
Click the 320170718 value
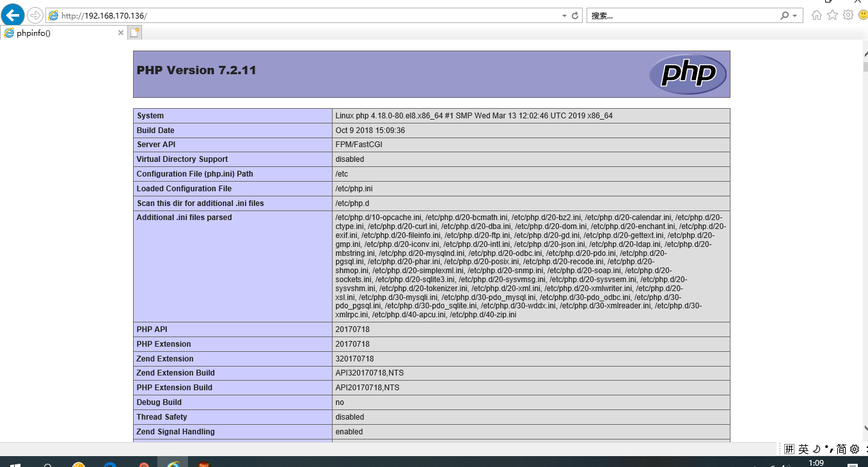354,359
